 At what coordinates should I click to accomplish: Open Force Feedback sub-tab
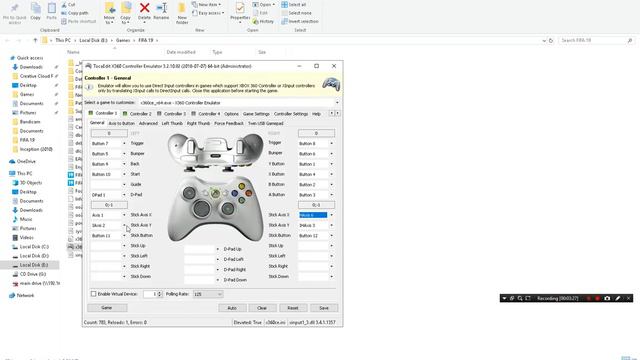point(229,123)
